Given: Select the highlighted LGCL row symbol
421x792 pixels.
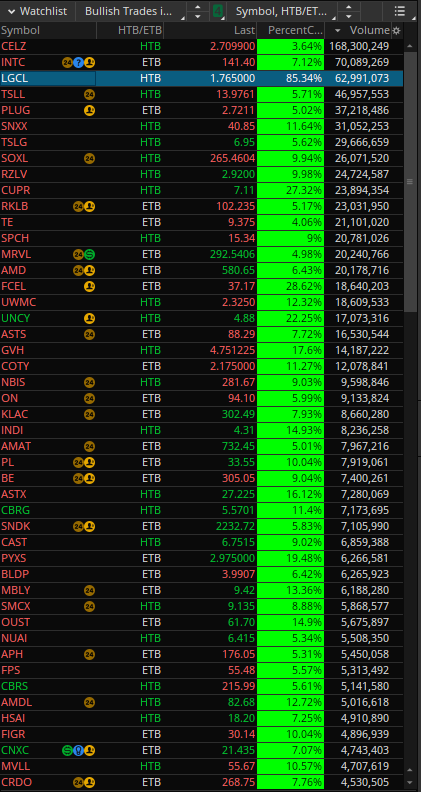Looking at the screenshot, I should point(14,78).
